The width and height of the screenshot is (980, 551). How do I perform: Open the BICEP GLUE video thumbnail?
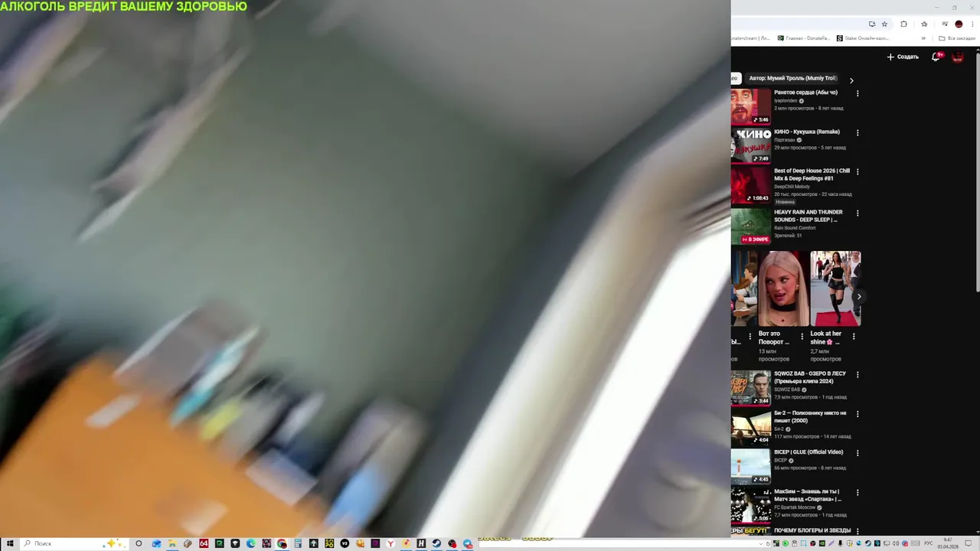(750, 466)
